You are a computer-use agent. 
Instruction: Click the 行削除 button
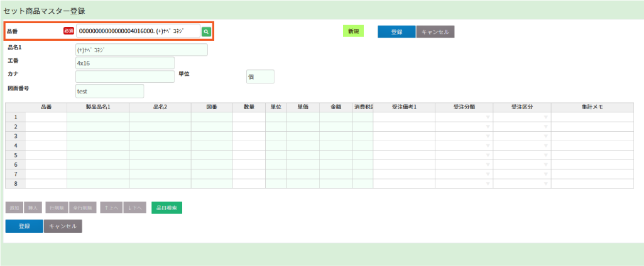click(x=57, y=208)
